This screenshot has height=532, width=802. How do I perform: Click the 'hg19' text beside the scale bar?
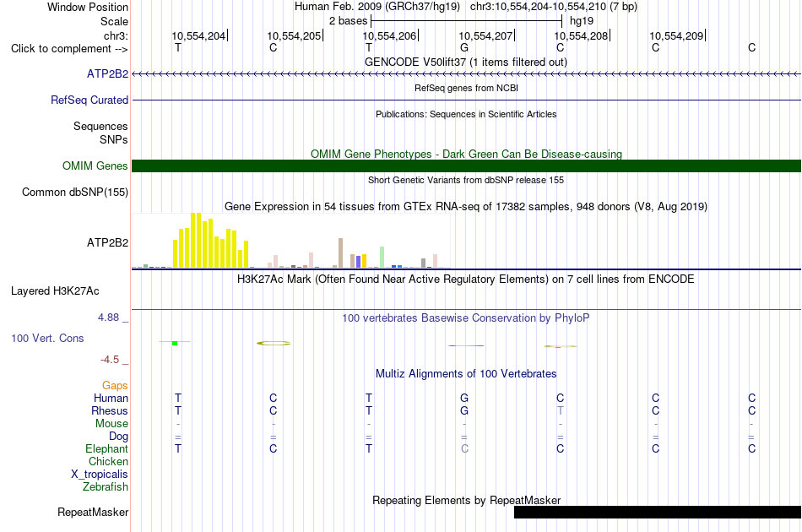pyautogui.click(x=582, y=21)
